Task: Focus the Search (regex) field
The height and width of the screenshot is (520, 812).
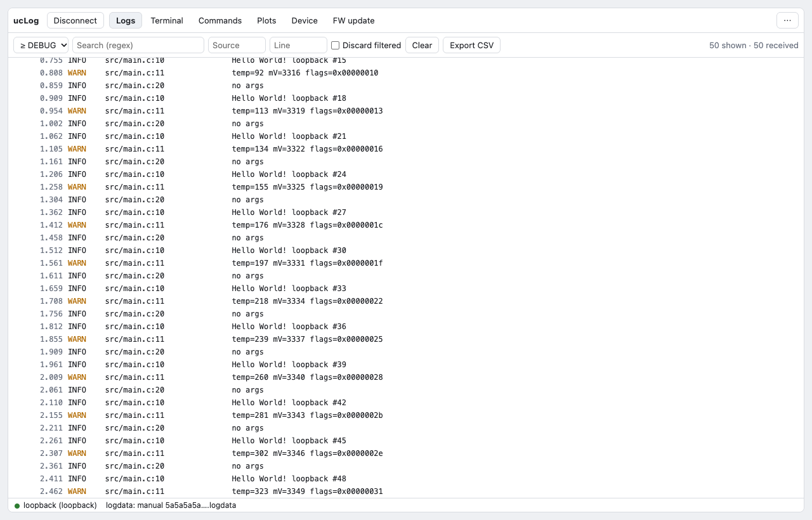Action: [138, 45]
